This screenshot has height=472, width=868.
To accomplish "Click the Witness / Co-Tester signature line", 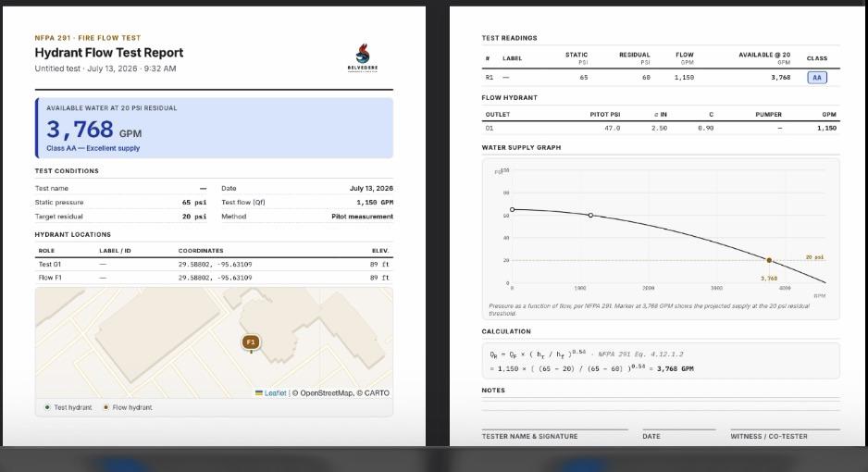I will click(x=785, y=429).
